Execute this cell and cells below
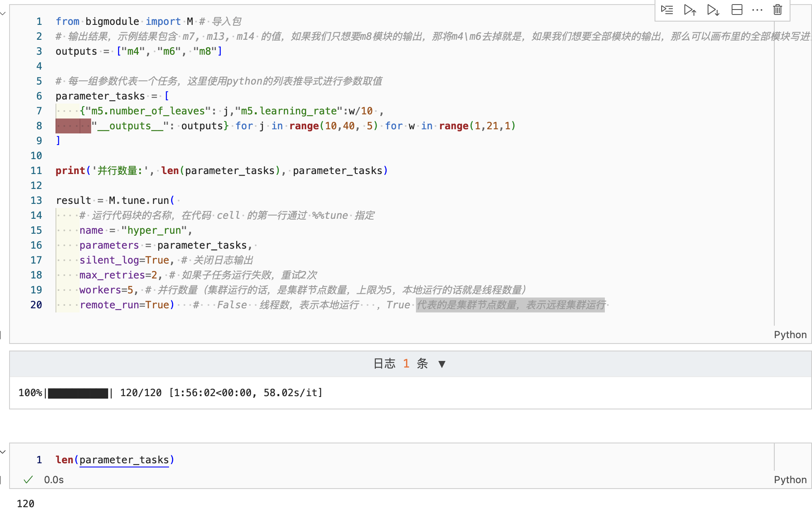This screenshot has width=812, height=513. click(x=713, y=10)
